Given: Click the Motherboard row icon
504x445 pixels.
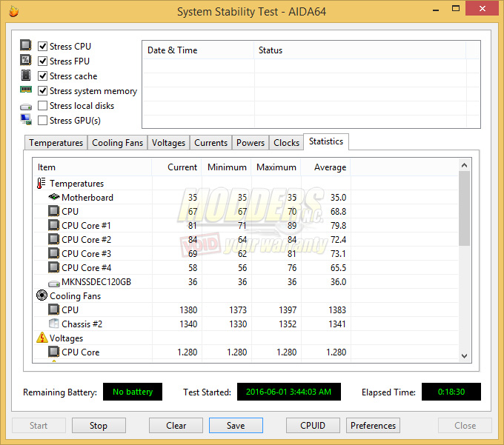Looking at the screenshot, I should coord(54,196).
